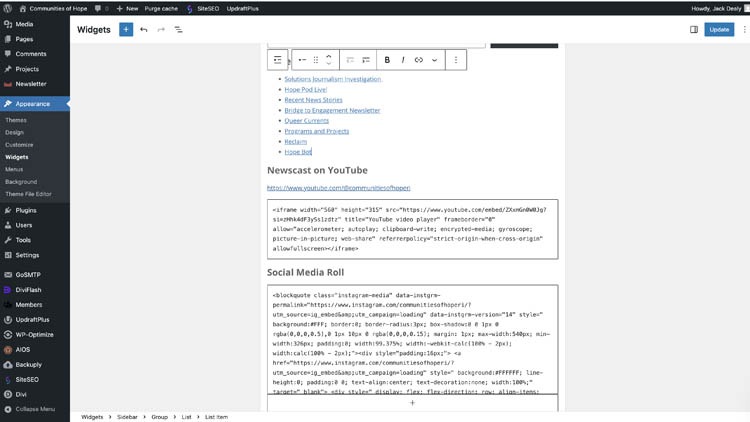Open the Appearance menu

click(35, 104)
